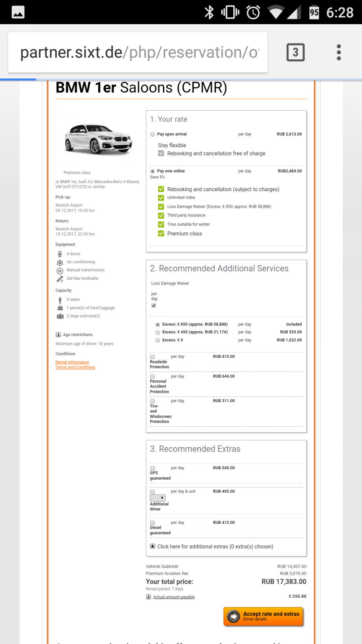Tap the alarm clock status icon

click(253, 12)
